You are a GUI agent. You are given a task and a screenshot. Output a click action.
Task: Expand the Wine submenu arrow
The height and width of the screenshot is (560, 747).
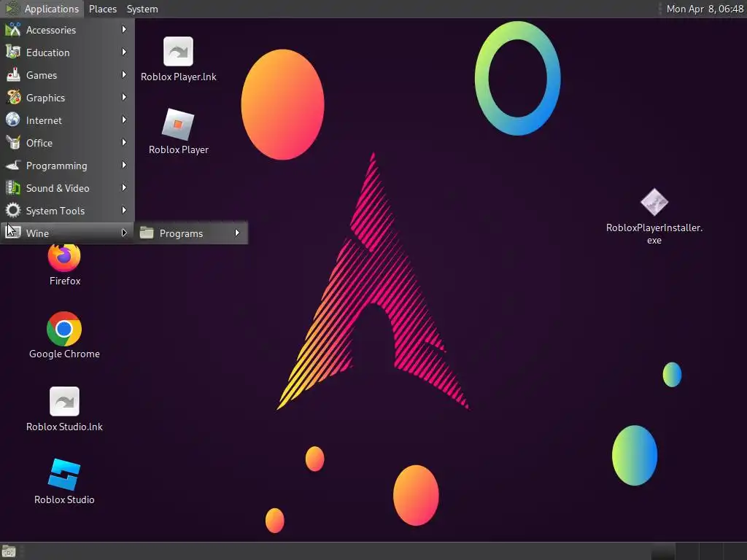(x=124, y=233)
